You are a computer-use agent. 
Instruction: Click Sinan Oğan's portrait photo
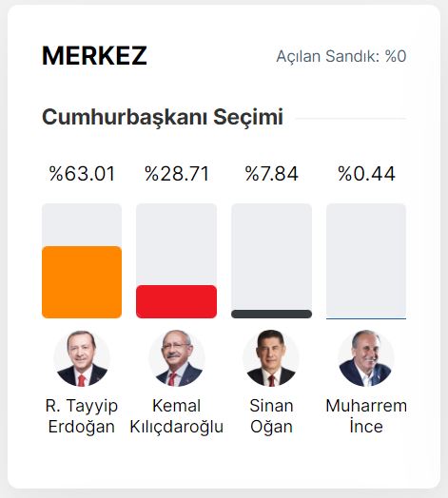271,358
